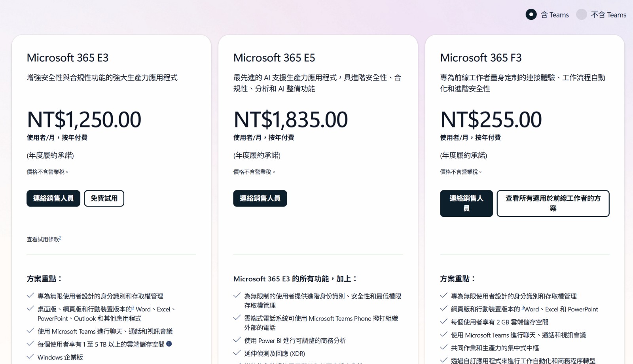Viewport: 633px width, 364px height.
Task: Contact sales for Microsoft 365 E5
Action: (260, 199)
